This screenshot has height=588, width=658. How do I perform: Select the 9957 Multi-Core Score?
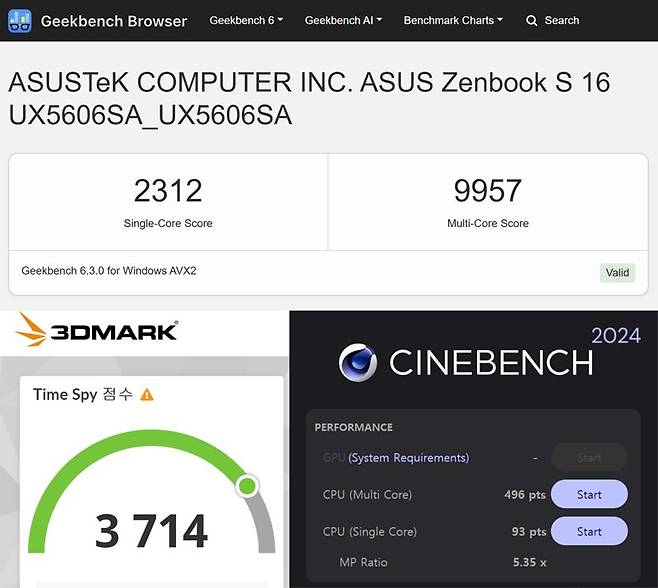[487, 190]
